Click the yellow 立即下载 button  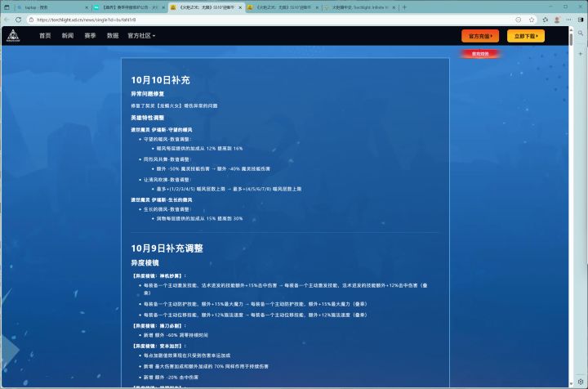click(x=526, y=36)
